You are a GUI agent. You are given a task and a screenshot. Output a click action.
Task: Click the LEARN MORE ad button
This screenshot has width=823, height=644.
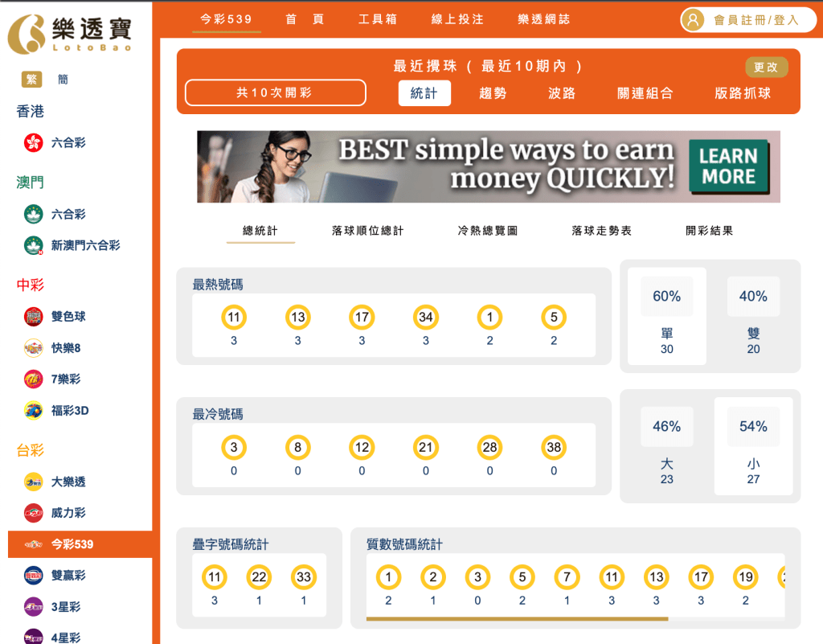[x=728, y=166]
